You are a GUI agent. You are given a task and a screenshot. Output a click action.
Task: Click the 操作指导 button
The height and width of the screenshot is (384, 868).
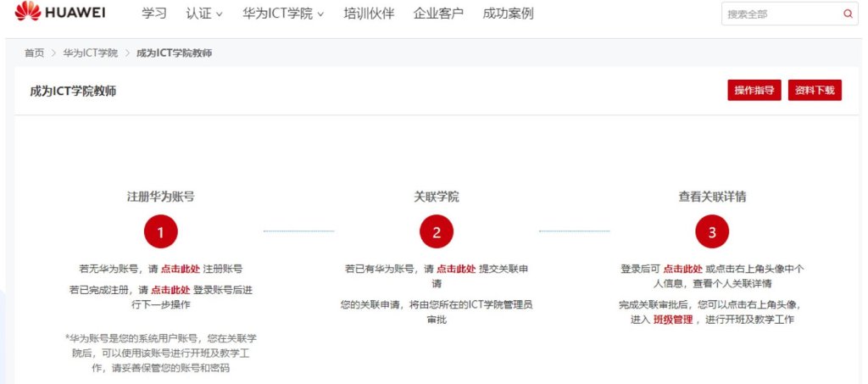(x=754, y=91)
